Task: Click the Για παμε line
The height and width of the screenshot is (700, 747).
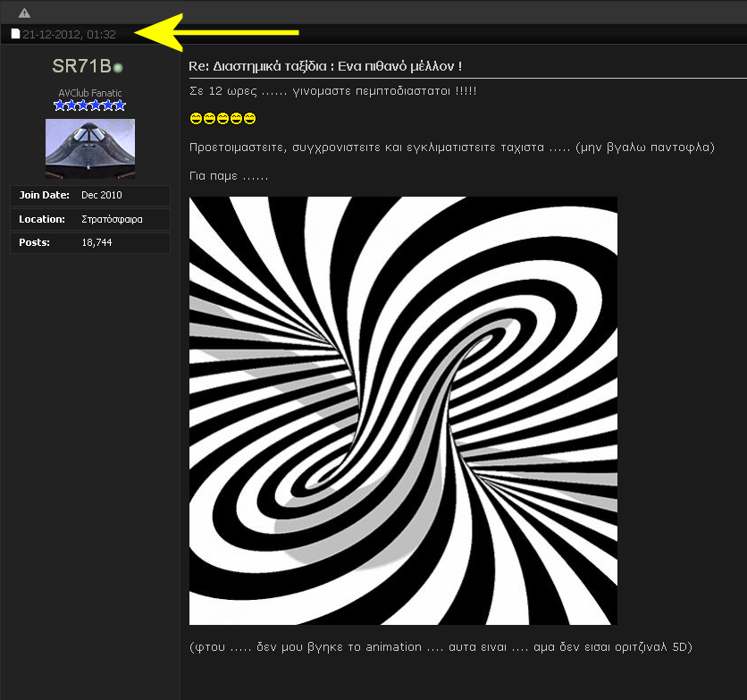Action: point(229,176)
